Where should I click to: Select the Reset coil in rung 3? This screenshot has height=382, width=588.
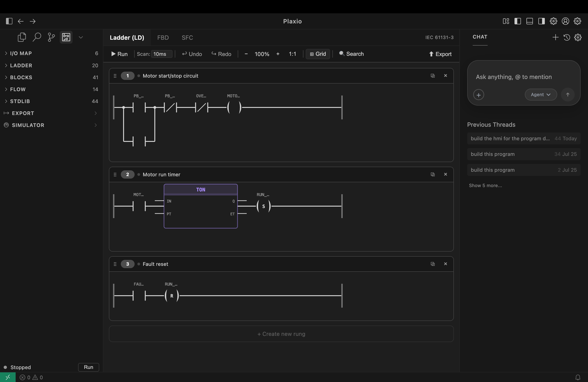pos(172,296)
